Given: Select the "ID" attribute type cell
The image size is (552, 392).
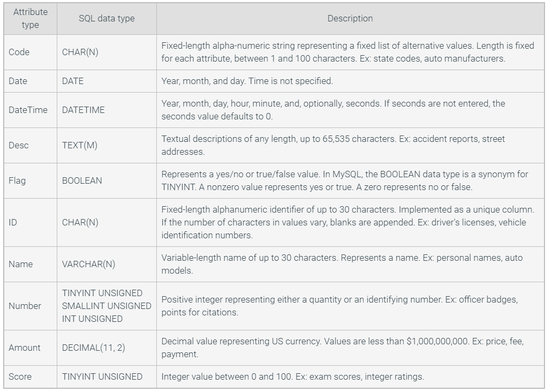Looking at the screenshot, I should pos(13,223).
